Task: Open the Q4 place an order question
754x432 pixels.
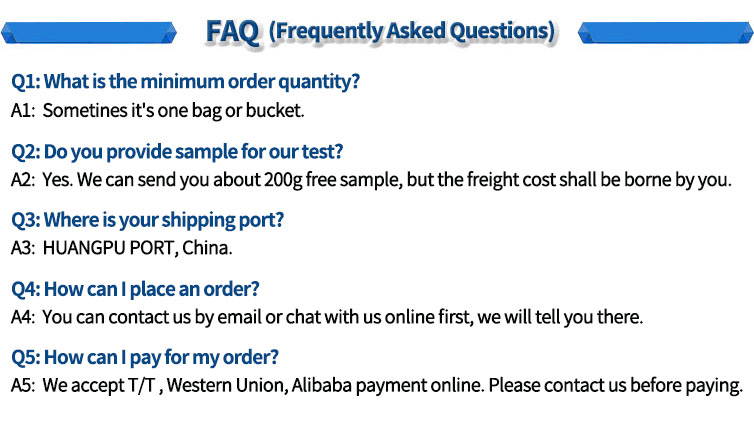Action: 135,289
